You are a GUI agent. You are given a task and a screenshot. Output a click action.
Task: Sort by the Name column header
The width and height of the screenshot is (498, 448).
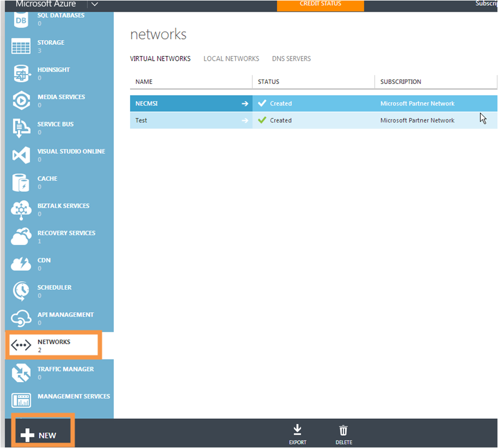[x=144, y=82]
